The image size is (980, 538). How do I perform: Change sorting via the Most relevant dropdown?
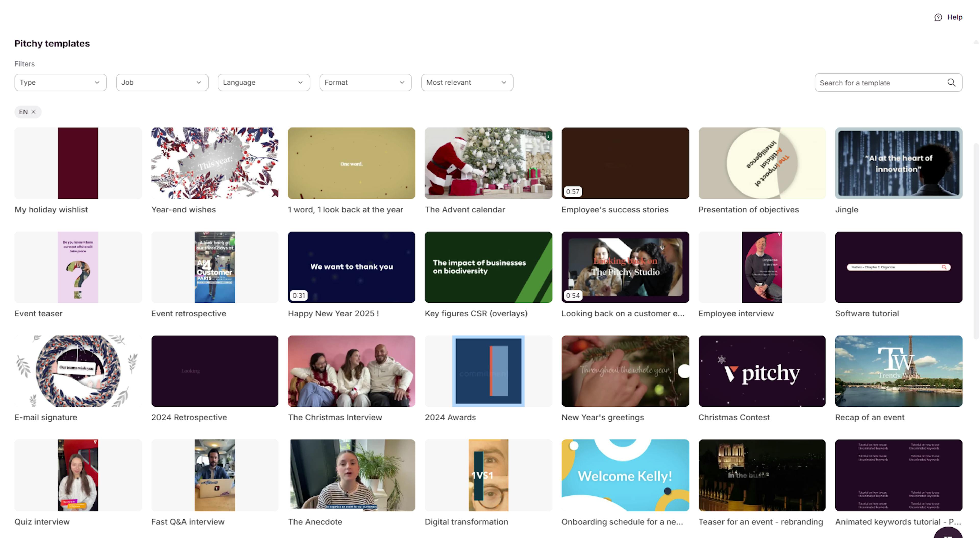(x=467, y=82)
